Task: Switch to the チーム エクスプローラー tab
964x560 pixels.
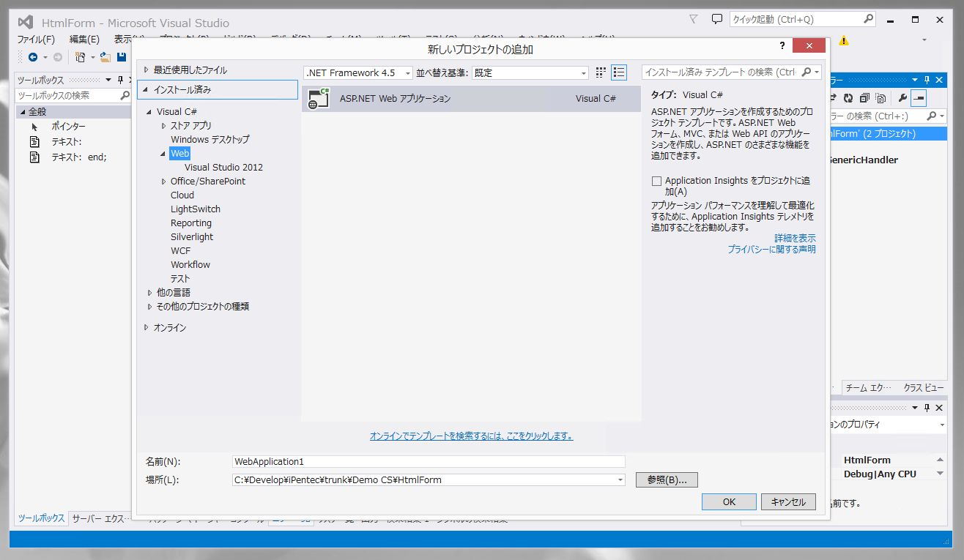Action: point(868,388)
